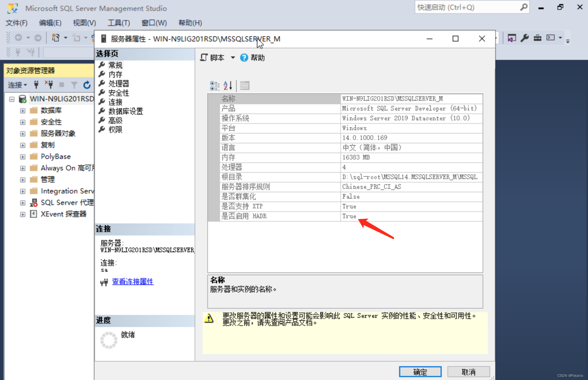The width and height of the screenshot is (588, 380).
Task: Click the connect plug icon in Object Explorer
Action: pos(36,85)
